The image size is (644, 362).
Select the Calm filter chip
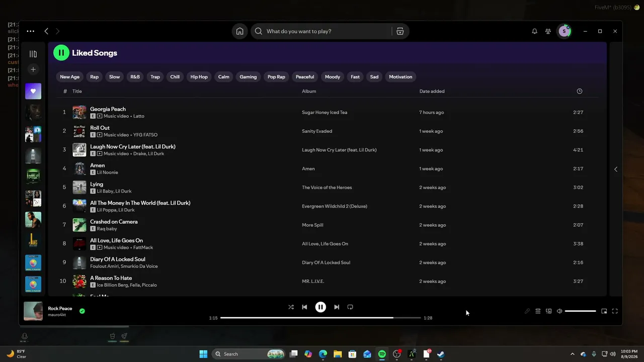tap(224, 77)
